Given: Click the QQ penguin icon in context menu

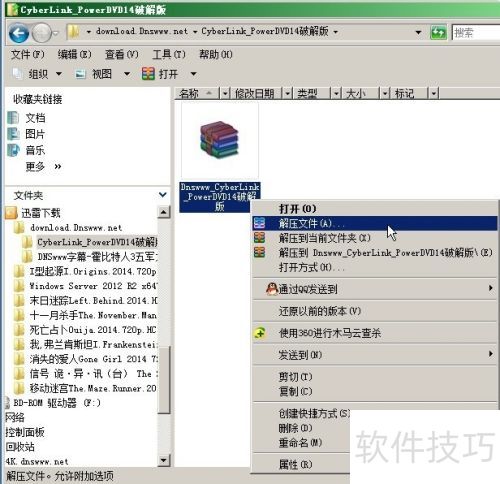Looking at the screenshot, I should pos(272,289).
